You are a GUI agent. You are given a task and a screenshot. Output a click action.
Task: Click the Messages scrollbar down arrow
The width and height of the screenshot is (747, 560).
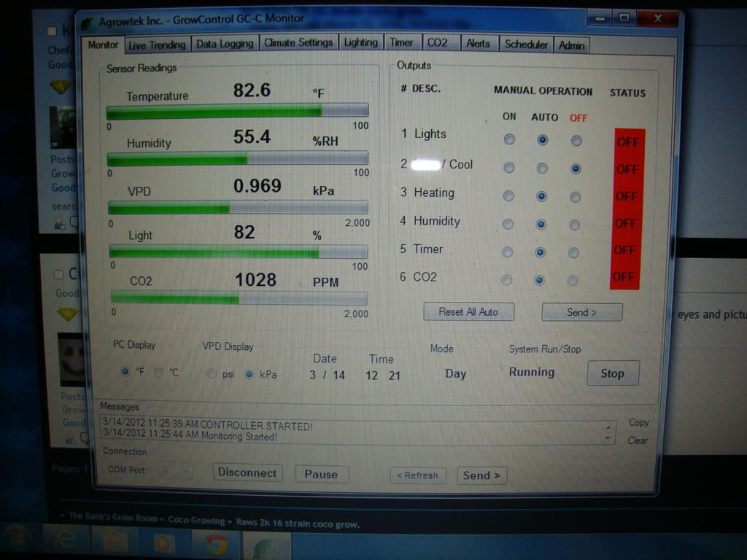(x=608, y=438)
